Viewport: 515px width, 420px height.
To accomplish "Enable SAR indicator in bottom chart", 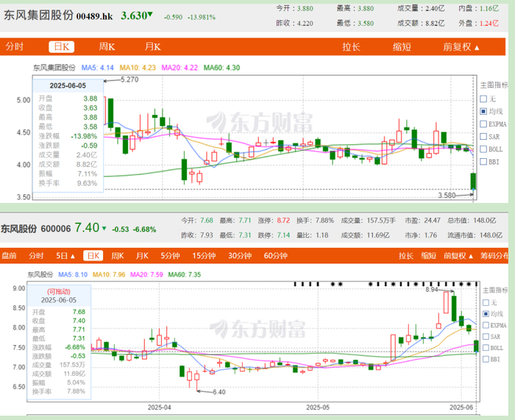I will pyautogui.click(x=486, y=337).
